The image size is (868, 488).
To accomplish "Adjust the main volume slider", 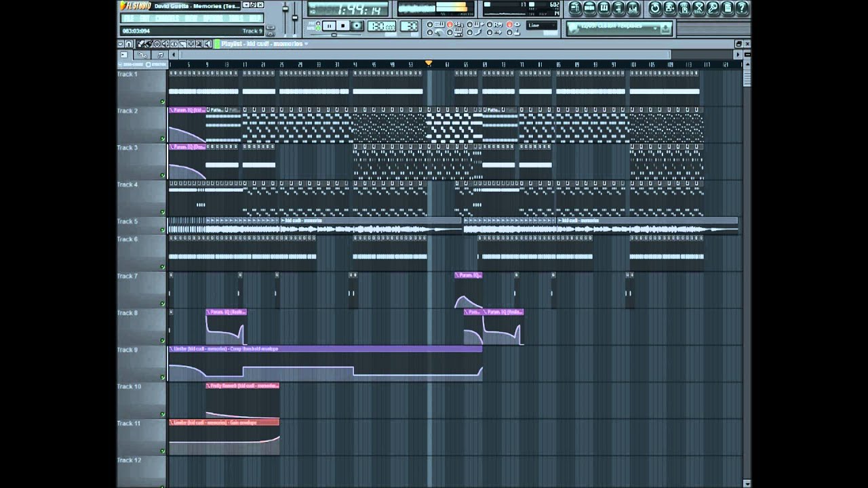I will pos(285,10).
